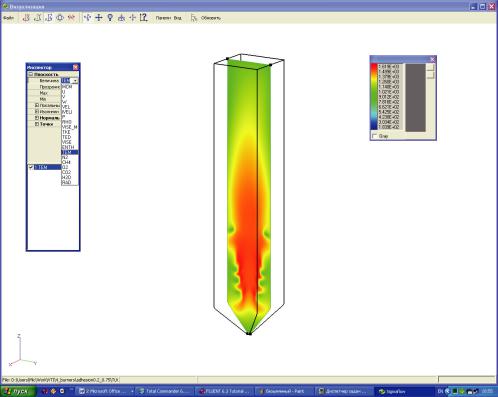Click the rainbow color scale bar
This screenshot has width=498, height=397.
[x=374, y=97]
